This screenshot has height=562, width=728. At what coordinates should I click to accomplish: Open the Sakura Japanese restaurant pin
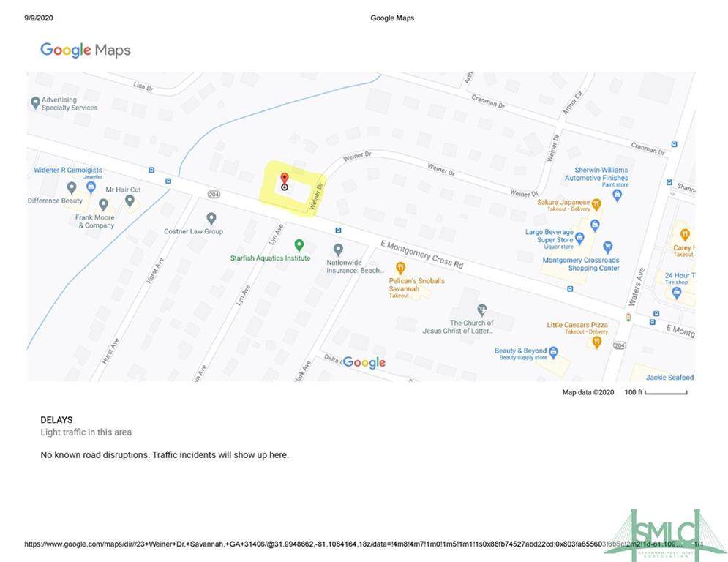pyautogui.click(x=596, y=204)
